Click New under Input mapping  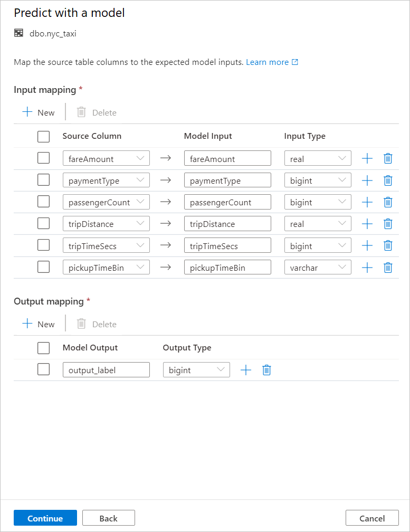point(38,112)
